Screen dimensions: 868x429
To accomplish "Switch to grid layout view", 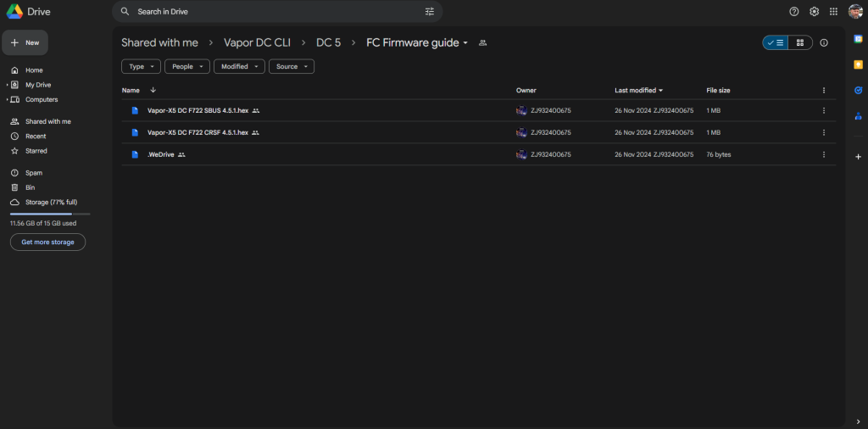I will [x=800, y=42].
